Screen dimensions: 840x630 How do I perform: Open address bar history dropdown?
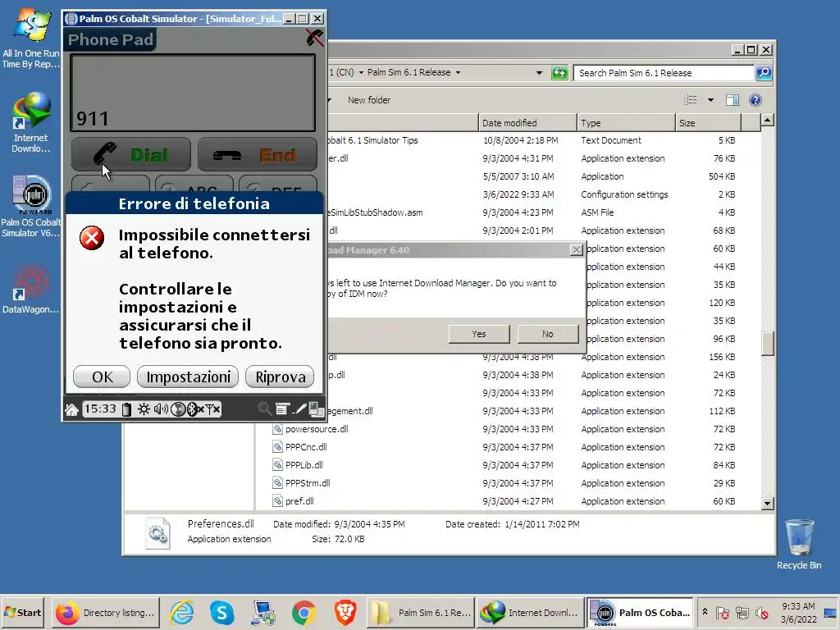coord(539,73)
